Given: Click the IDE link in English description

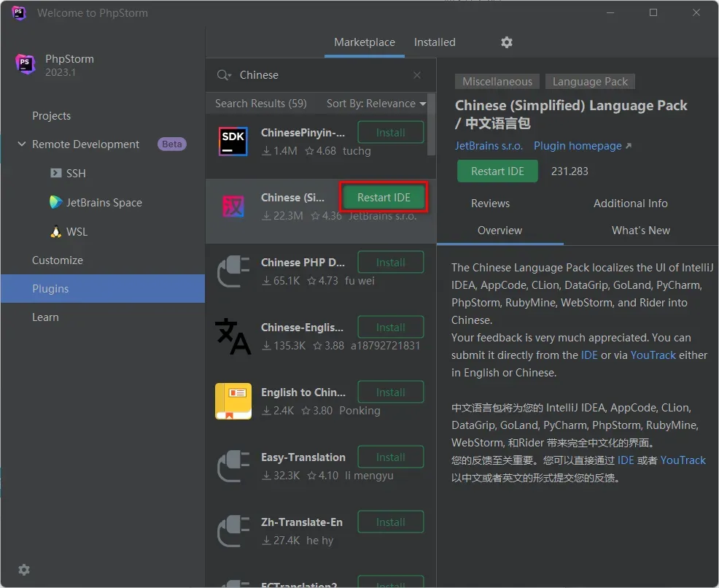Looking at the screenshot, I should (x=589, y=355).
